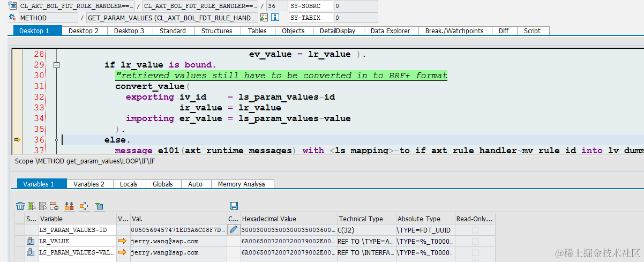Viewport: 644px width, 262px height.
Task: Open the Desktop 3 tab
Action: pyautogui.click(x=129, y=31)
